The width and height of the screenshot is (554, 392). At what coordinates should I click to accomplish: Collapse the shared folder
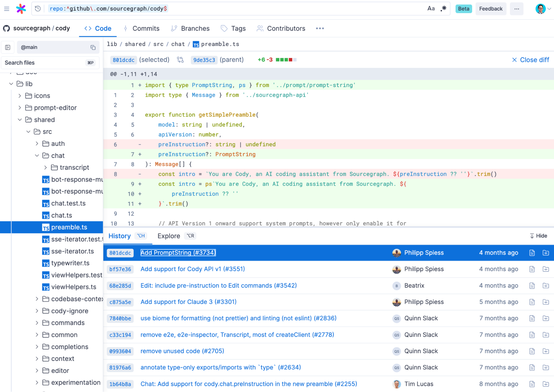[x=20, y=120]
